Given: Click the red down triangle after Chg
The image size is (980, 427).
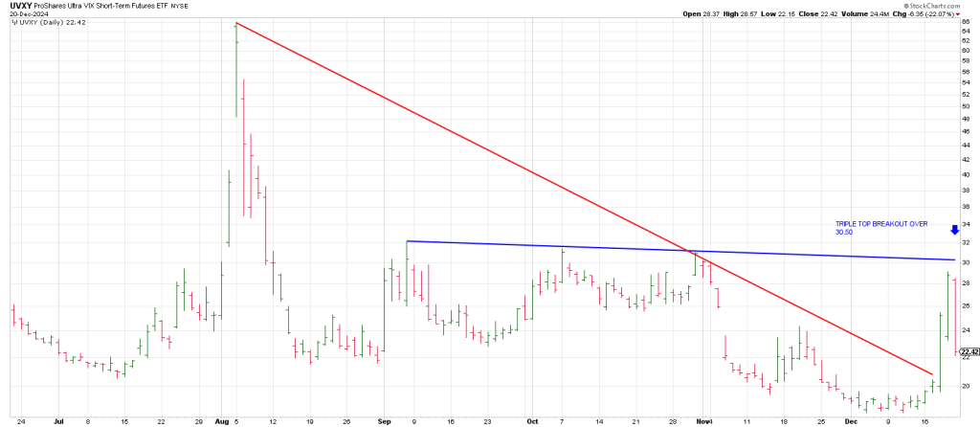Looking at the screenshot, I should (959, 14).
